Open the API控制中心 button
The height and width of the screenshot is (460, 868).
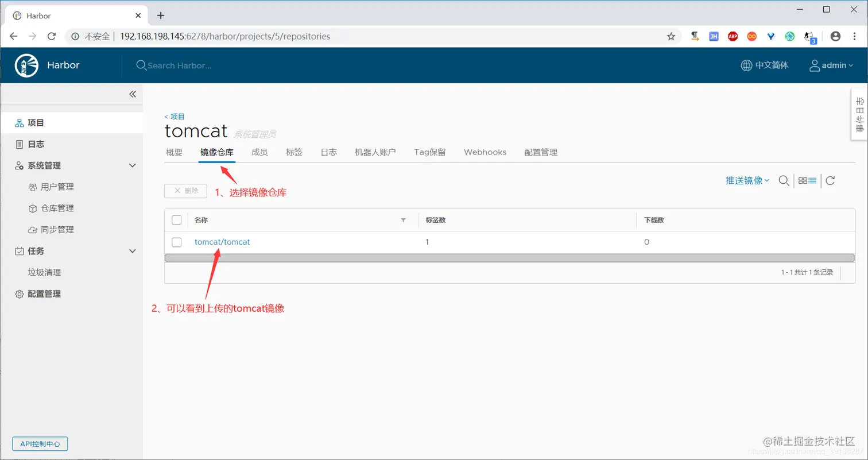[40, 444]
